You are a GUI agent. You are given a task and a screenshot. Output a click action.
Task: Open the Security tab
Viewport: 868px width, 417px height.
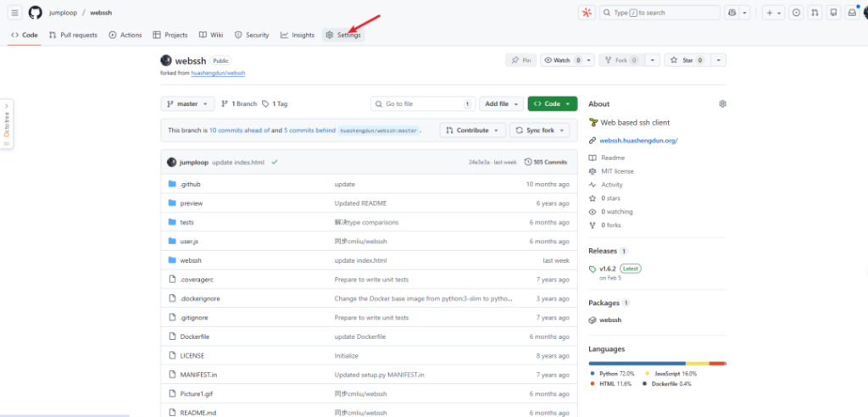pos(252,35)
